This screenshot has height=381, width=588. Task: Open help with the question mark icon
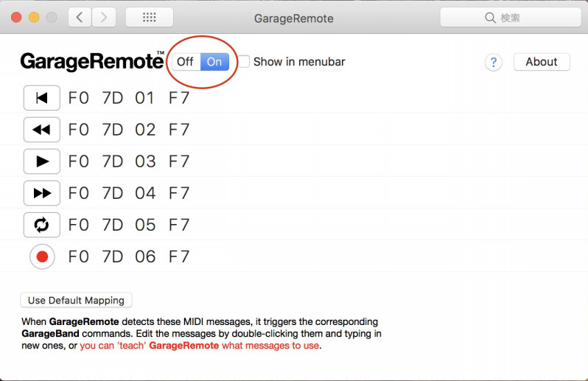(x=493, y=63)
